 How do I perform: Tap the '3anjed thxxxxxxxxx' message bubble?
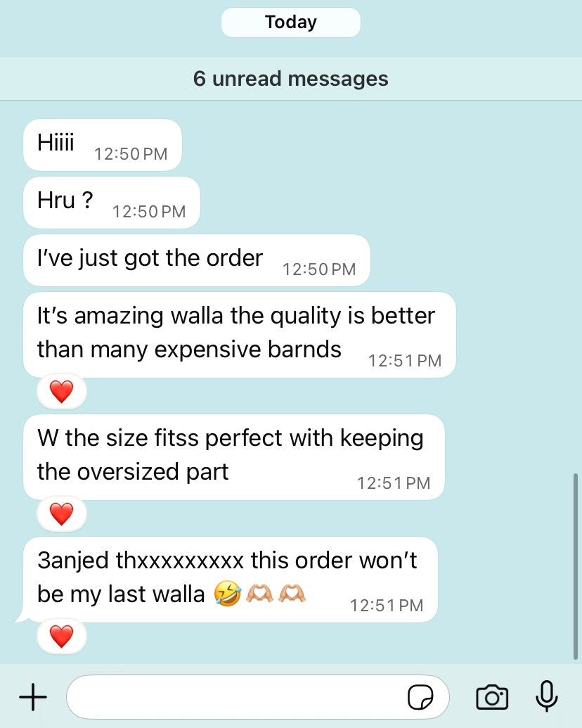[231, 580]
